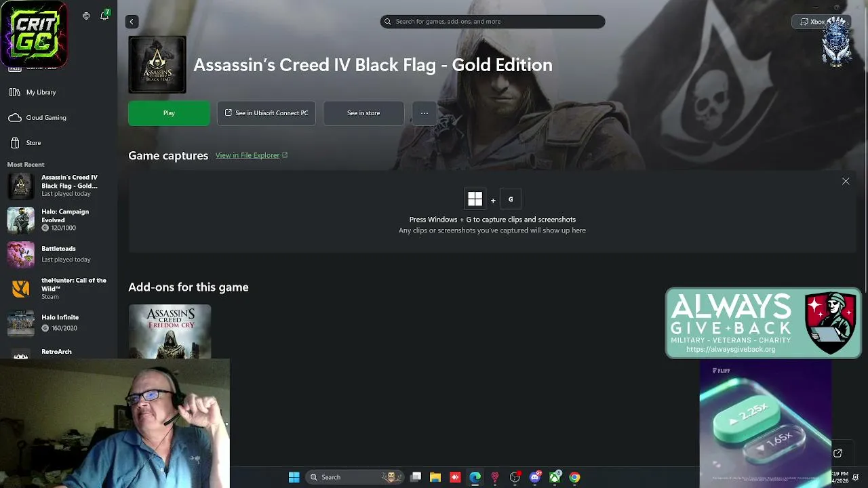Navigate to Store in sidebar

[33, 143]
